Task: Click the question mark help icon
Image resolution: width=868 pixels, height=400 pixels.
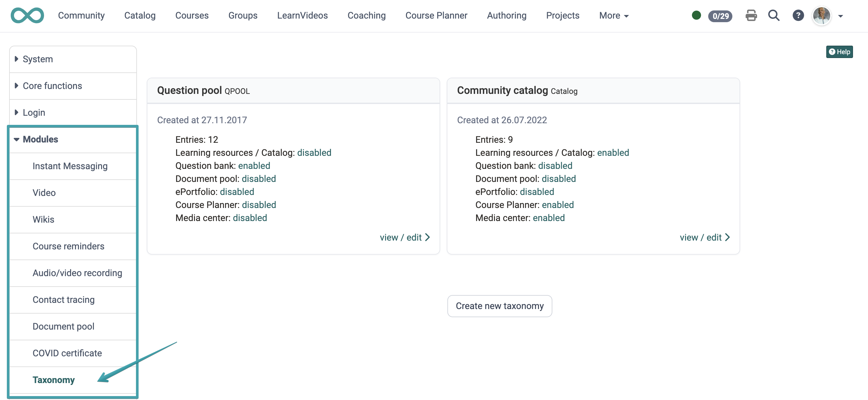Action: click(798, 16)
